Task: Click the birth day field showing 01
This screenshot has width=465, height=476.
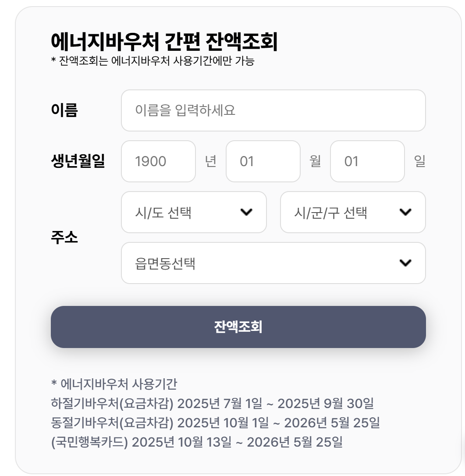Action: tap(368, 162)
